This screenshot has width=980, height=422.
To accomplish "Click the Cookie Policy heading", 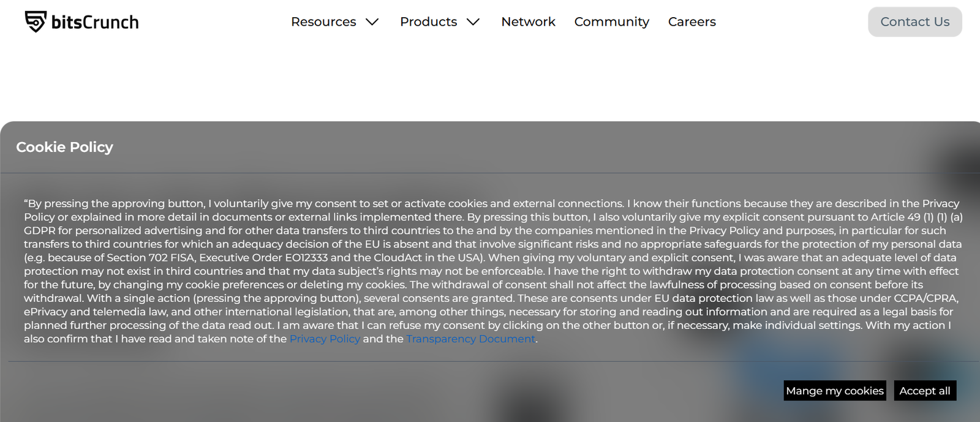I will coord(64,147).
